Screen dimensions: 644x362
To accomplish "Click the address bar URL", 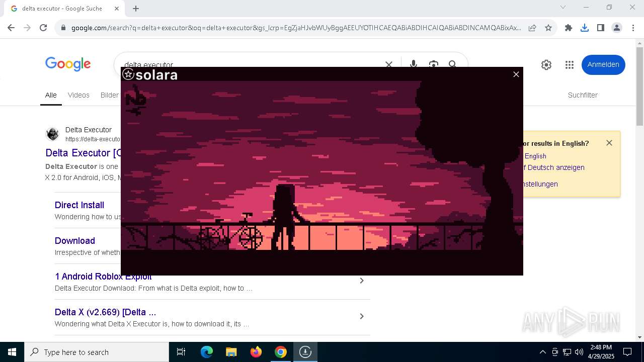I will coord(296,28).
